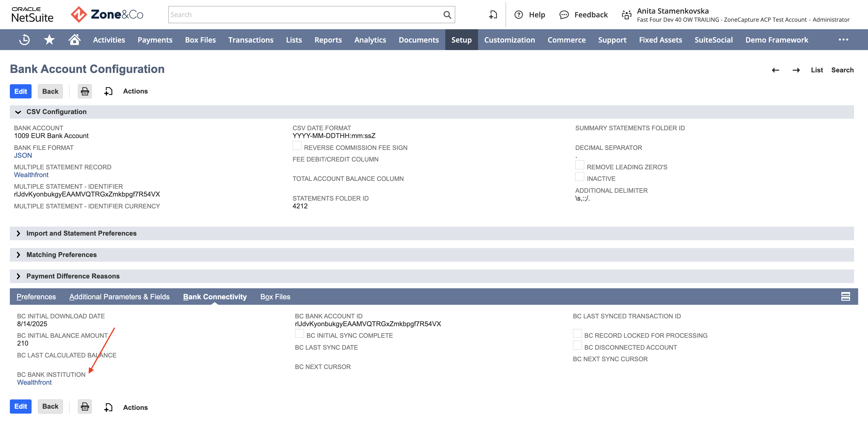Open the Customization menu
The height and width of the screenshot is (422, 868).
pos(510,40)
